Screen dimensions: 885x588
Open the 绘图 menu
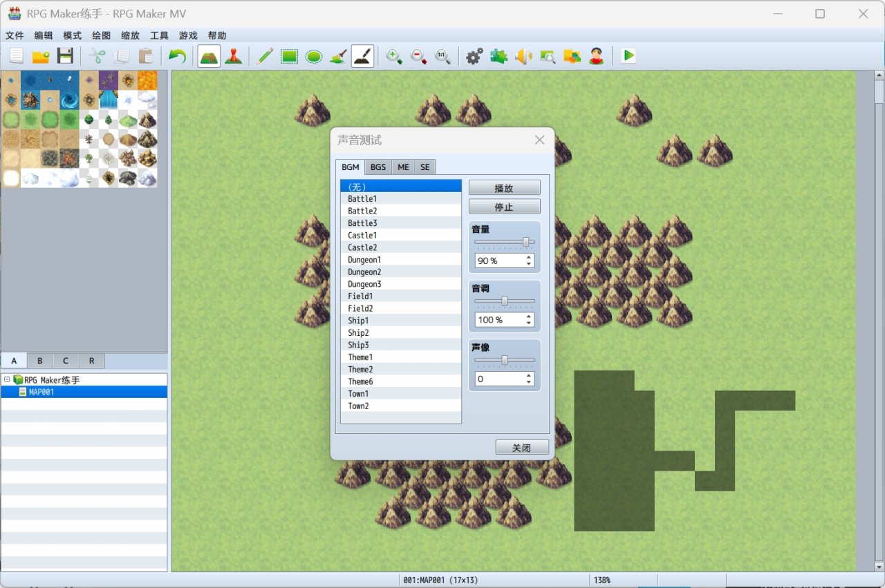click(102, 35)
